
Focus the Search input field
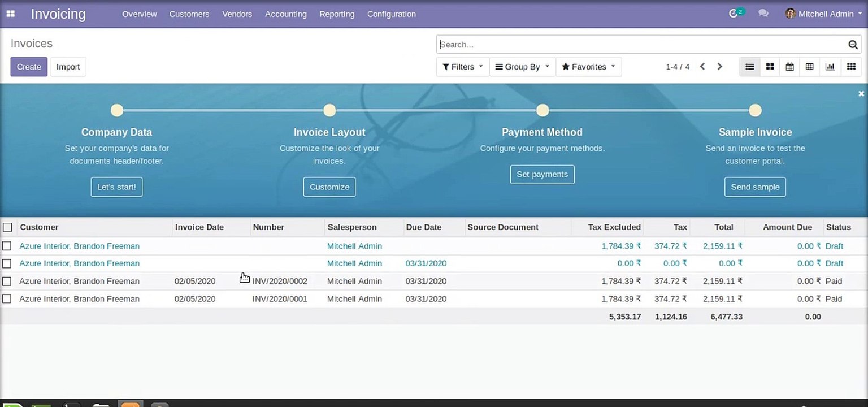(642, 45)
